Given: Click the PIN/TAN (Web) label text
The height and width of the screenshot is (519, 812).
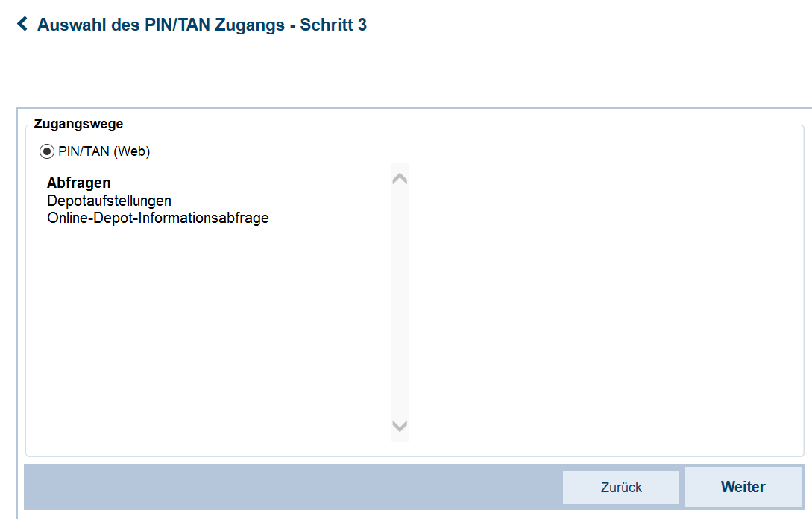Looking at the screenshot, I should [104, 151].
